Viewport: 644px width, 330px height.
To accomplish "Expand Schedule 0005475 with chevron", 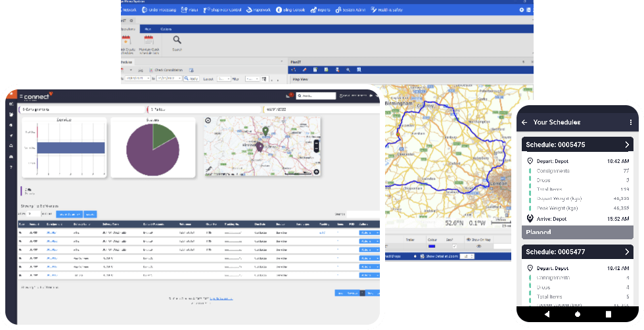I will pyautogui.click(x=627, y=145).
